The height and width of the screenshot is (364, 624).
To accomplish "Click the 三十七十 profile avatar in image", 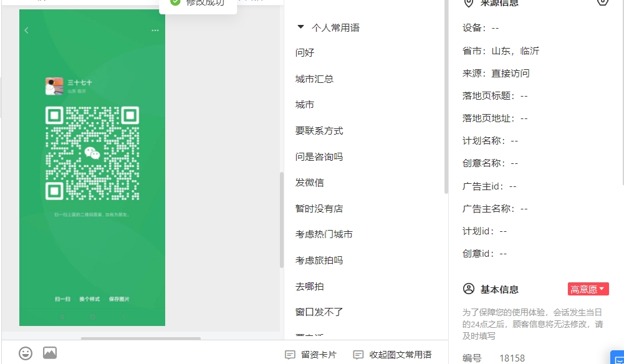I will tap(54, 86).
